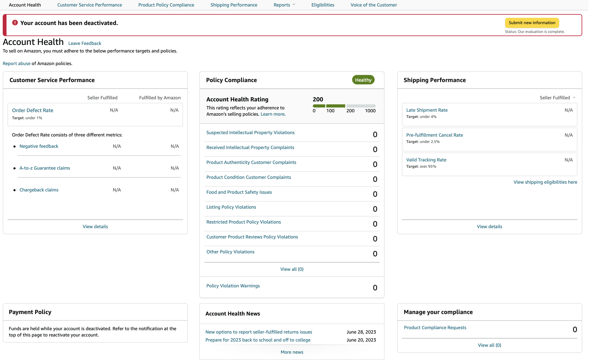Open Customer Service Performance tab
The width and height of the screenshot is (590, 364).
click(90, 5)
